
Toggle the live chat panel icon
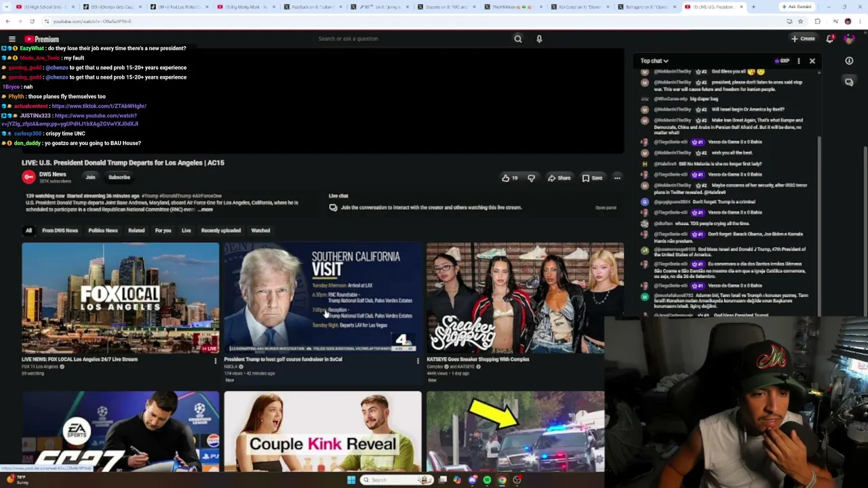tap(849, 82)
